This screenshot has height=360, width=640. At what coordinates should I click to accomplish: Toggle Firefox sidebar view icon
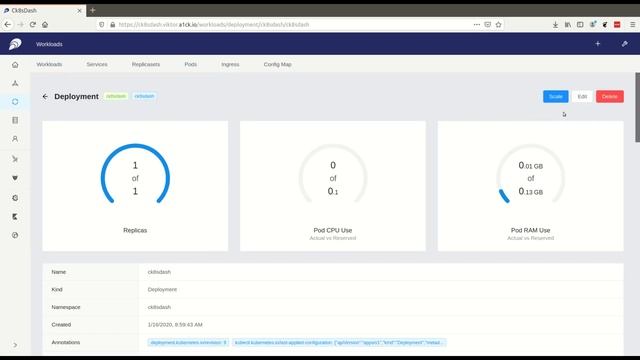(x=580, y=24)
